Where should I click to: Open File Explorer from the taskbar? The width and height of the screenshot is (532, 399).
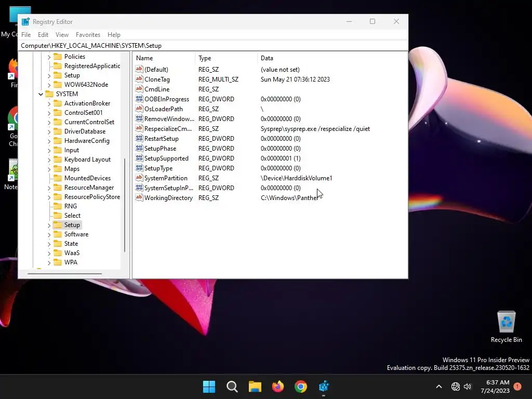(255, 387)
